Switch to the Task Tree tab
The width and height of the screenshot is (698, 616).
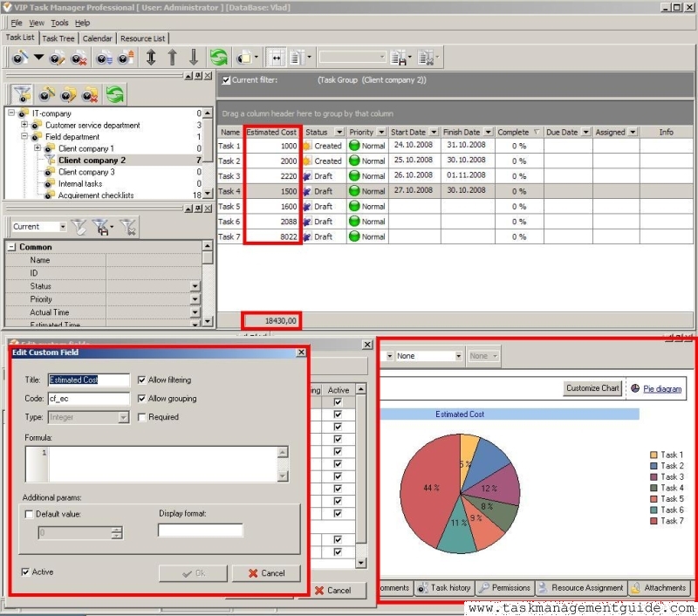pos(58,38)
